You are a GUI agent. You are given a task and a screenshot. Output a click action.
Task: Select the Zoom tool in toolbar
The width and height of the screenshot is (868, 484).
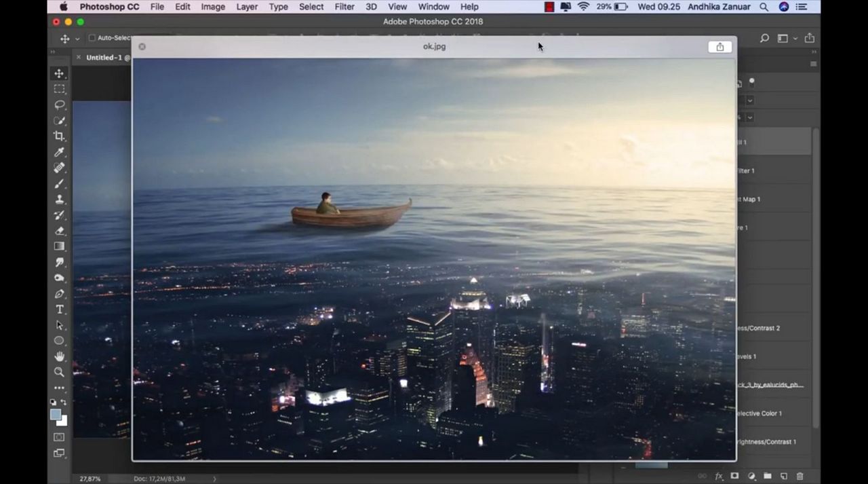[x=60, y=372]
